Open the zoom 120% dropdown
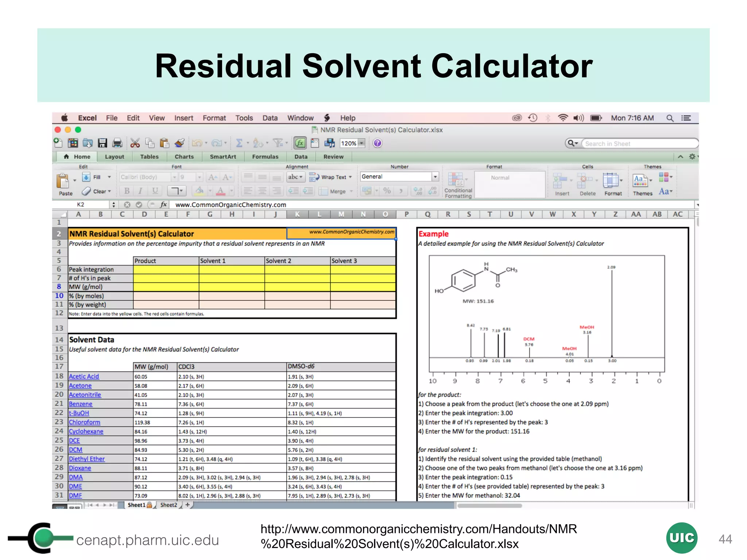 (x=361, y=143)
